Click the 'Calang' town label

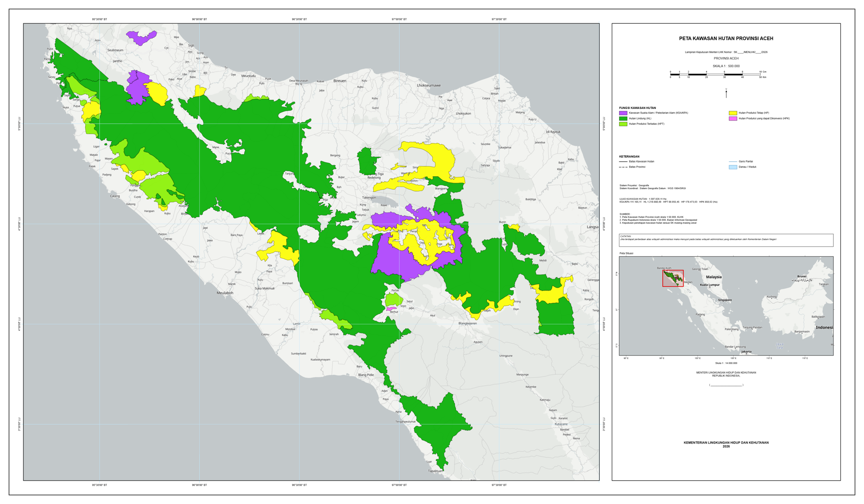pyautogui.click(x=115, y=196)
